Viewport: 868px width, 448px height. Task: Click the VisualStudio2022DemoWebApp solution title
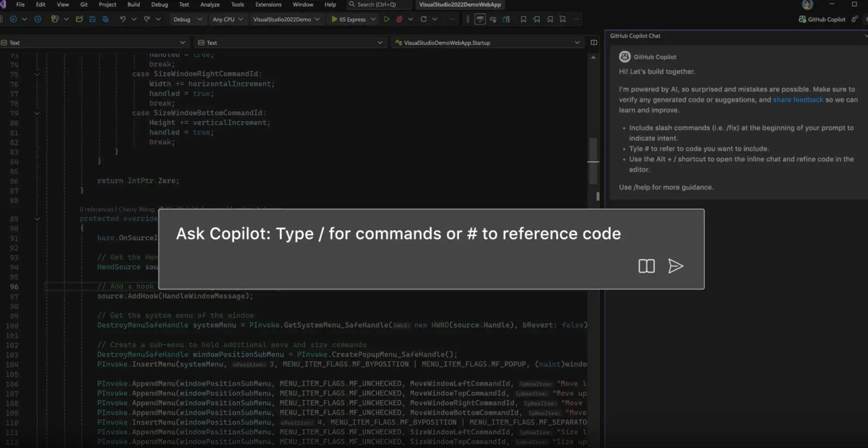[460, 4]
